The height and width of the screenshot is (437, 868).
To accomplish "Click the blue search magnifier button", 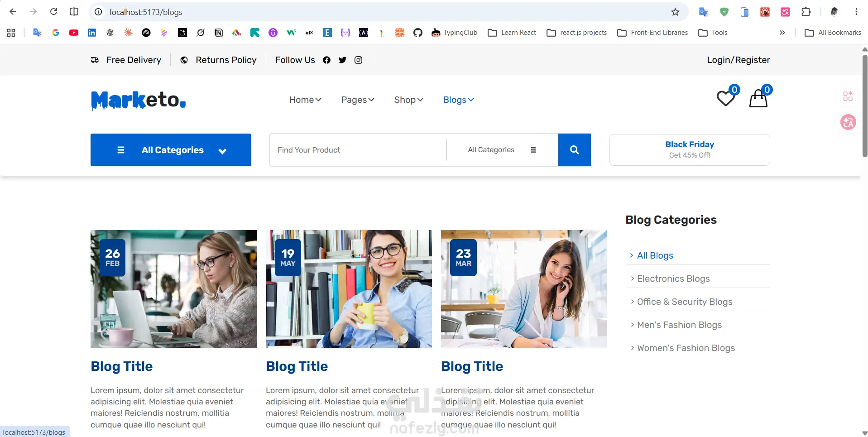I will point(575,150).
